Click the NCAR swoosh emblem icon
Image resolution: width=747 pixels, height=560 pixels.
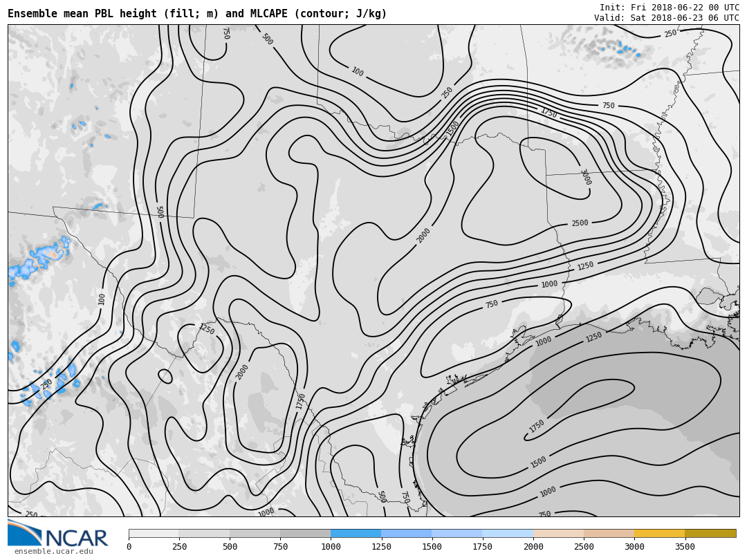coord(24,532)
